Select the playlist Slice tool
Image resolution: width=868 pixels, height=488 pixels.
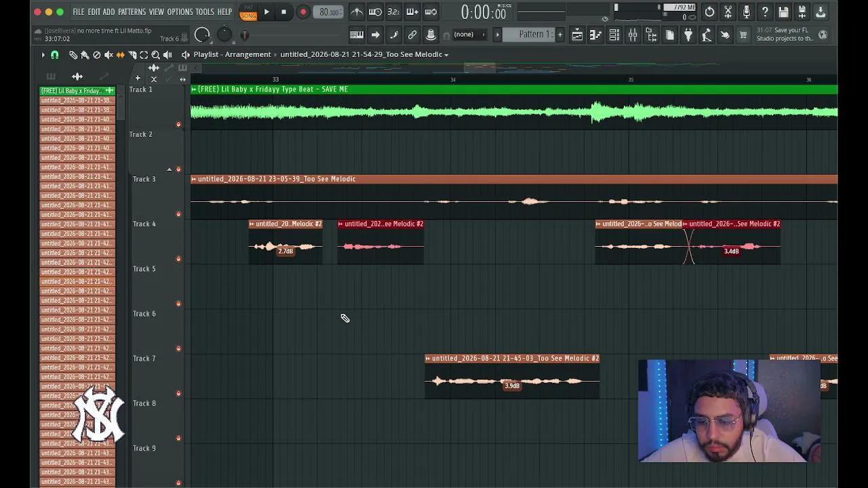coord(132,55)
